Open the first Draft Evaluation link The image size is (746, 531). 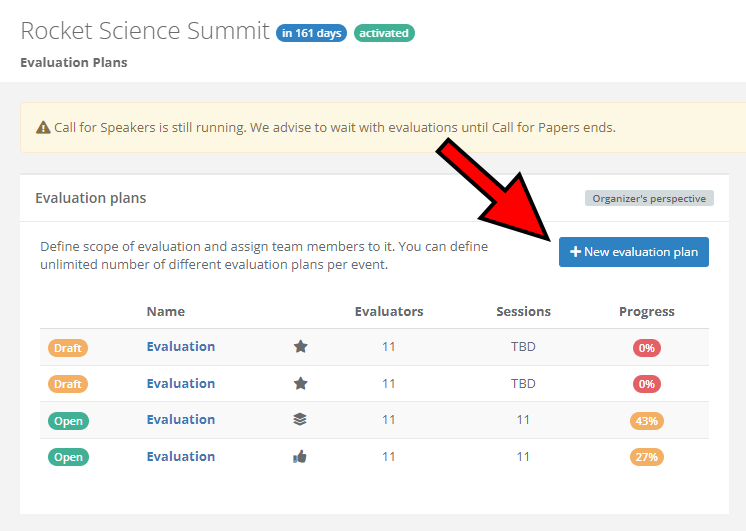(181, 347)
